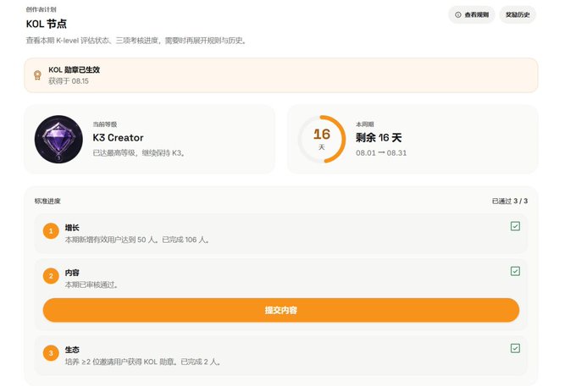Click 已达最高等级 description text

tap(138, 153)
